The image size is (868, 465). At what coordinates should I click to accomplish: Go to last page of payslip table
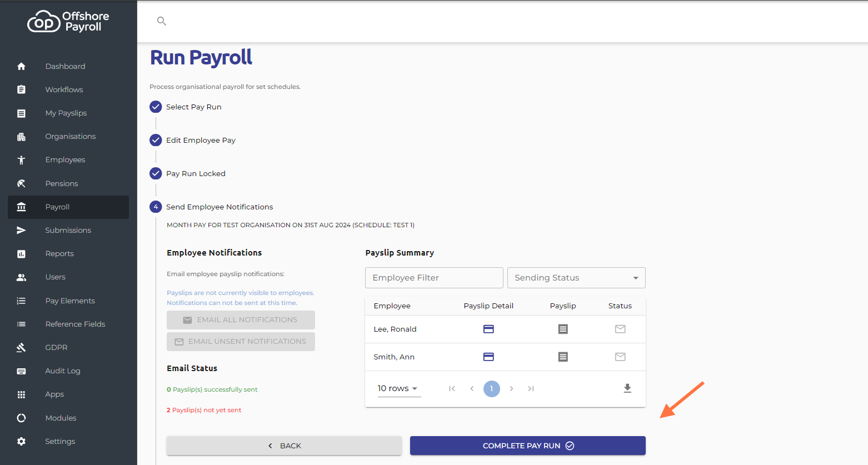click(531, 388)
